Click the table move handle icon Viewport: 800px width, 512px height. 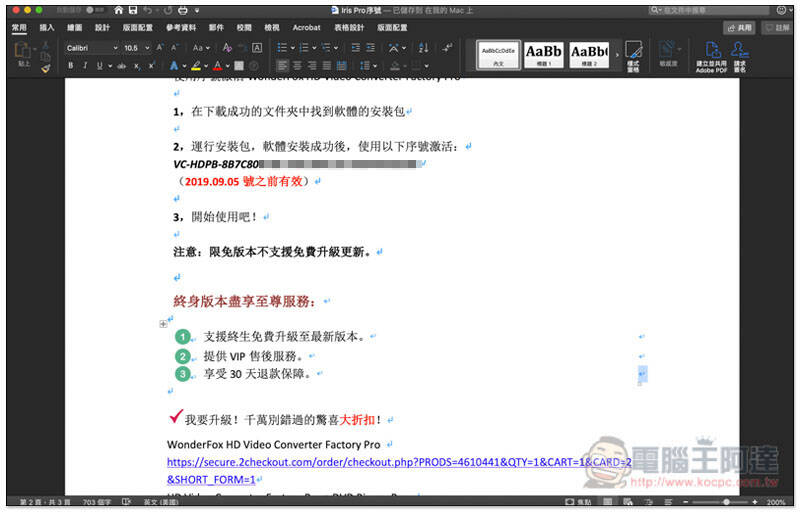[163, 324]
